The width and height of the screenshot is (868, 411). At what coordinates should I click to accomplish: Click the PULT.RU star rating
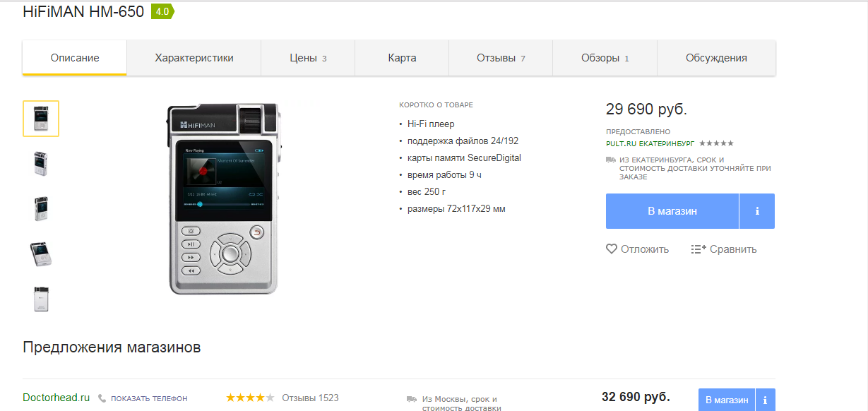click(716, 143)
